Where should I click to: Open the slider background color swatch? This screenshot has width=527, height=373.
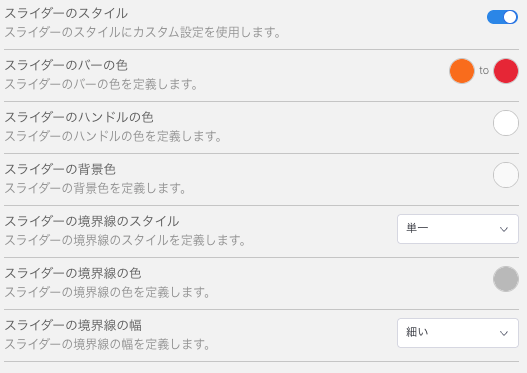[x=506, y=175]
